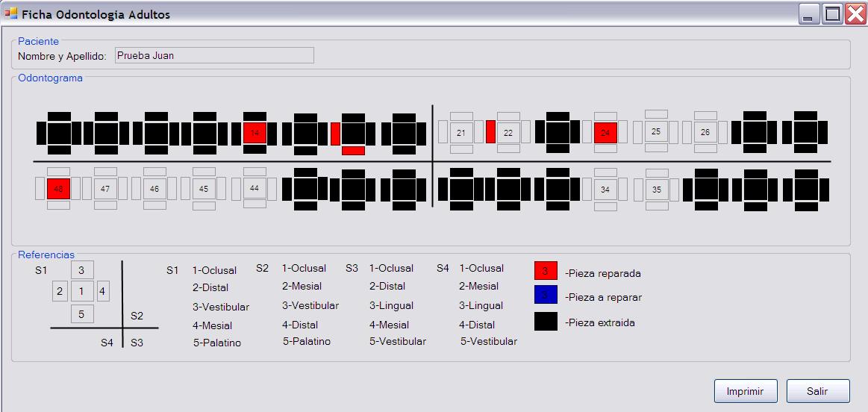The height and width of the screenshot is (412, 868).
Task: Click the red center of tooth 48
Action: click(x=58, y=189)
